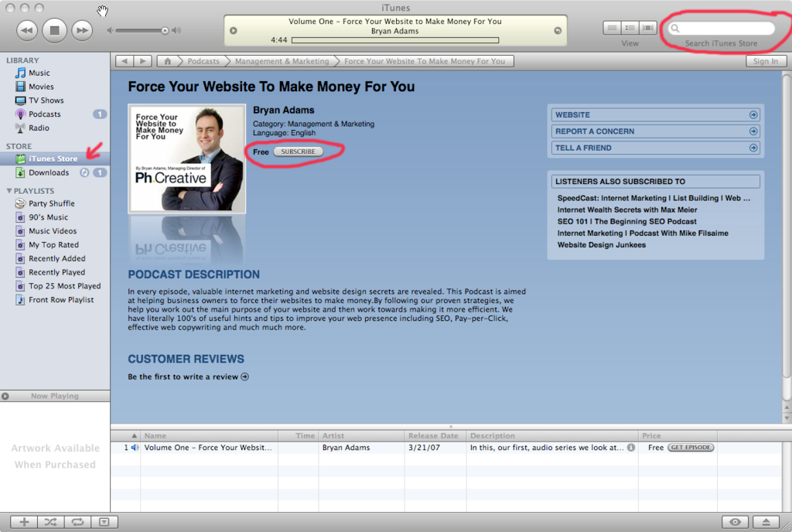
Task: Switch to list view
Action: pyautogui.click(x=612, y=28)
